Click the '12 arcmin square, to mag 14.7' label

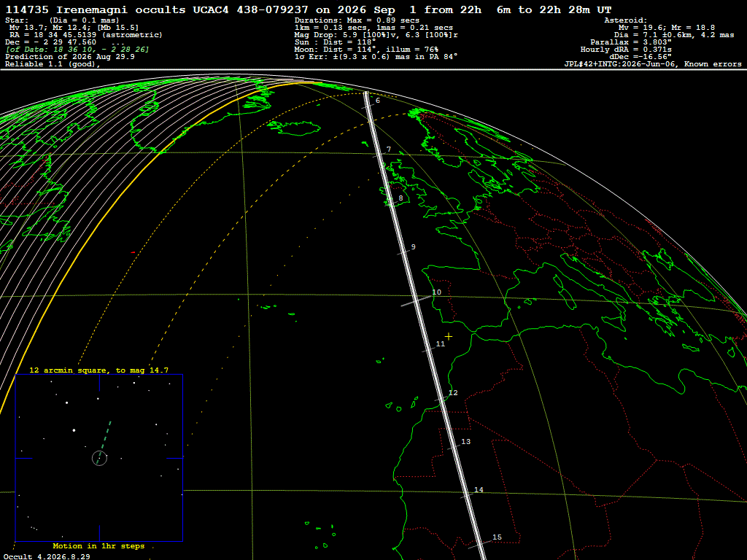(98, 370)
